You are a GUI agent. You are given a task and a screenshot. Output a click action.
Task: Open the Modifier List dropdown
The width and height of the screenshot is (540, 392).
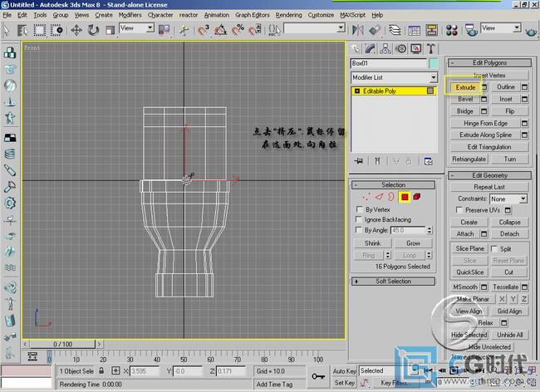(x=394, y=77)
